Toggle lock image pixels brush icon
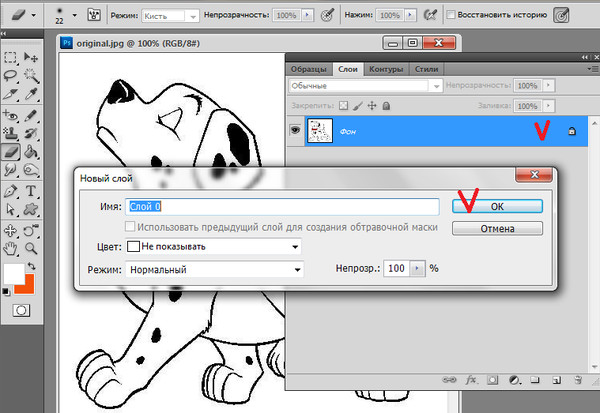600x413 pixels. point(358,106)
